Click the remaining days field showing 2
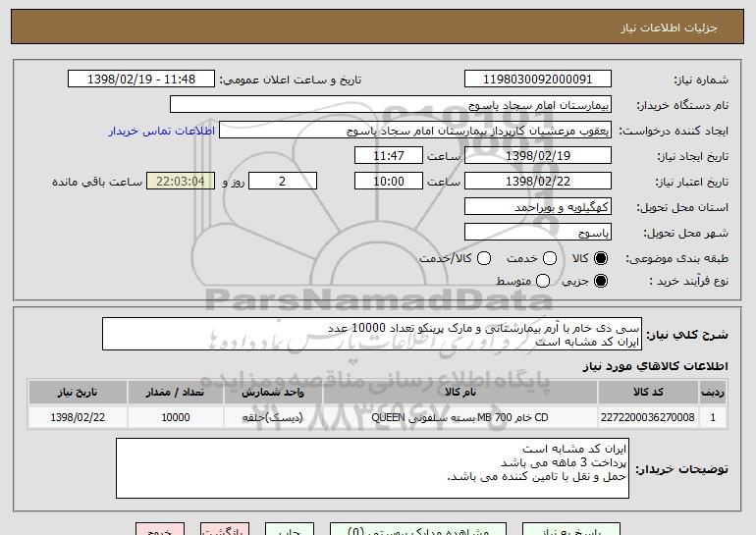Screen dimensions: 756x535 pos(283,182)
